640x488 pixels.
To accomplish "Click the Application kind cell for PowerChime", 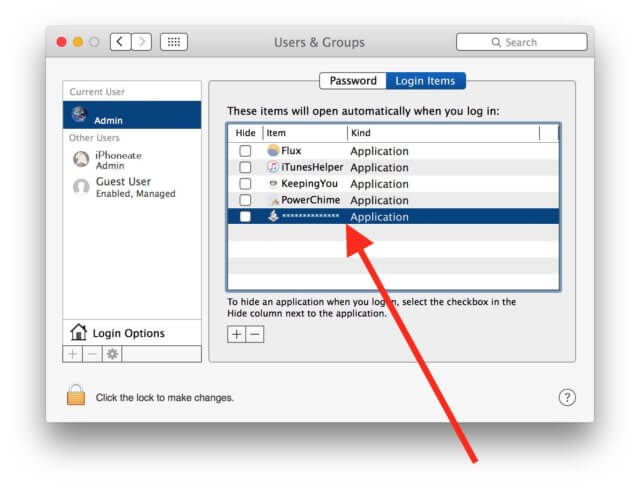I will click(x=379, y=200).
